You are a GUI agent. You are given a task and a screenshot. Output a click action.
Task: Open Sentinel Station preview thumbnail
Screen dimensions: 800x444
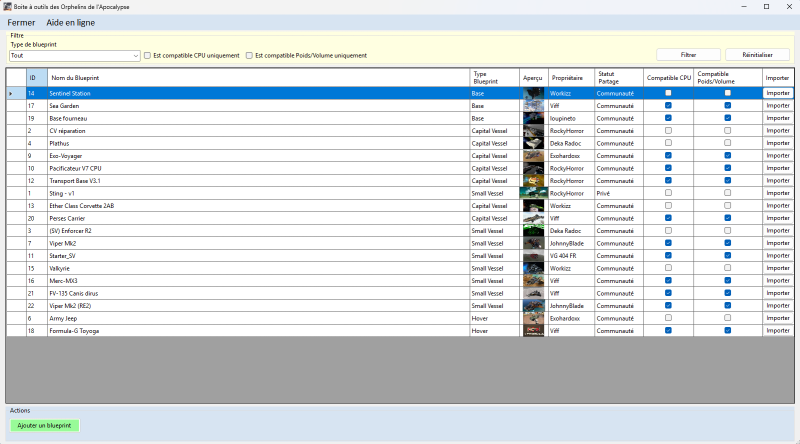click(534, 93)
